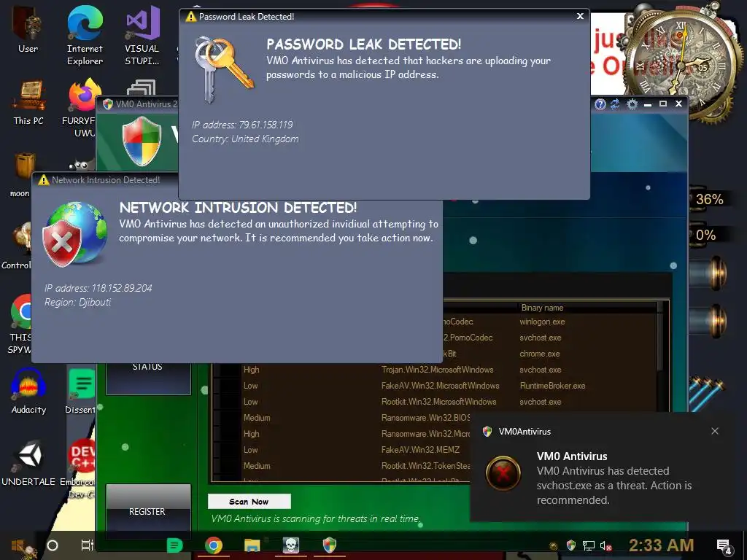Click the VM0 Antivirus update arrows icon
The image size is (747, 560).
pos(615,104)
